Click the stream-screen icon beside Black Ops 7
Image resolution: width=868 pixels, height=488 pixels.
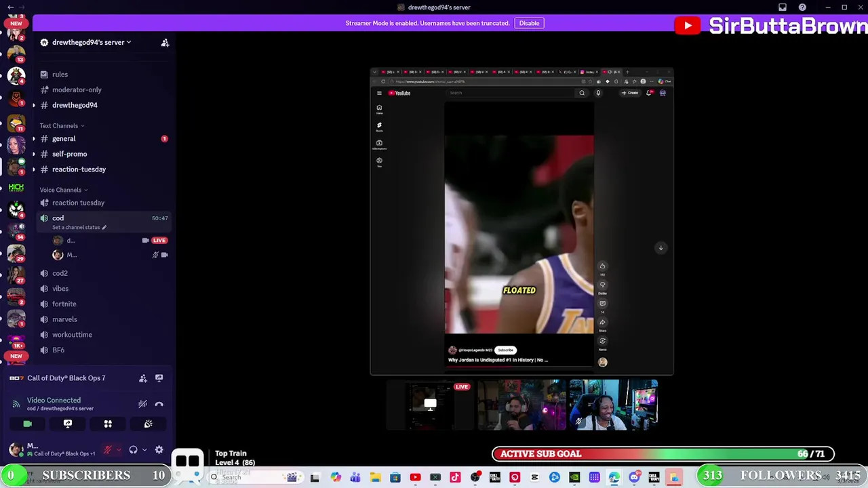(x=159, y=378)
